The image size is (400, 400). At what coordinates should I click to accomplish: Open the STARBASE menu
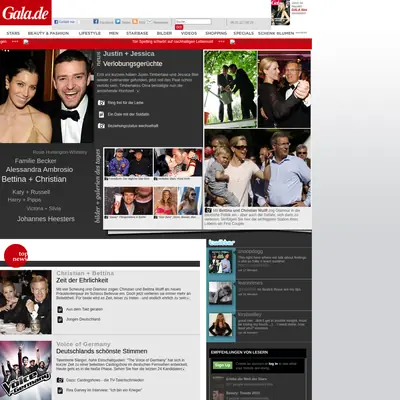[137, 33]
